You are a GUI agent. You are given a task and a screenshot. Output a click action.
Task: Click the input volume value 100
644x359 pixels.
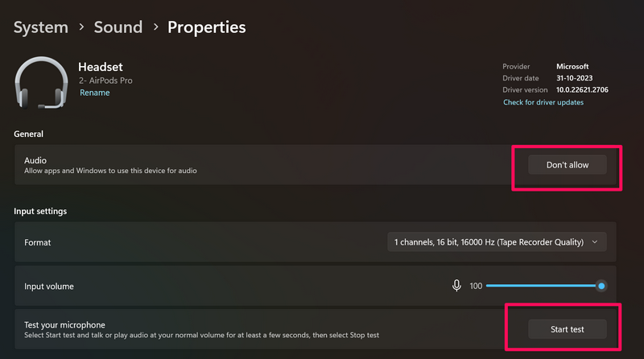[x=475, y=286]
